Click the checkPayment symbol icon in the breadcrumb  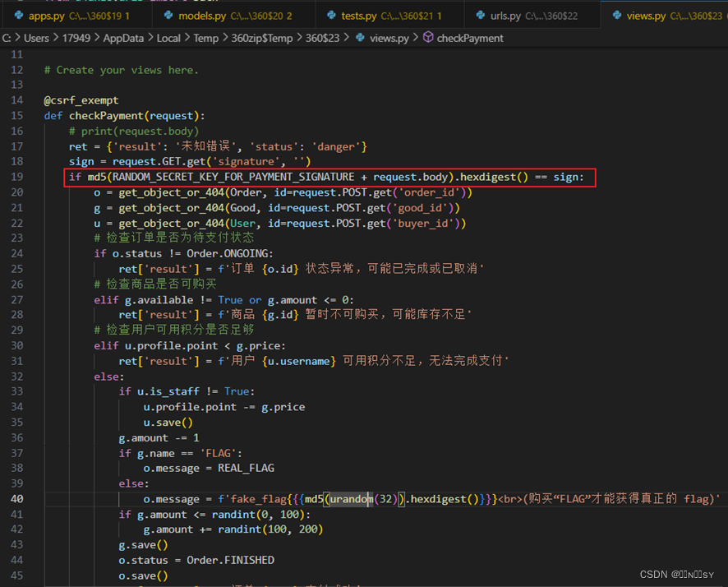[426, 38]
